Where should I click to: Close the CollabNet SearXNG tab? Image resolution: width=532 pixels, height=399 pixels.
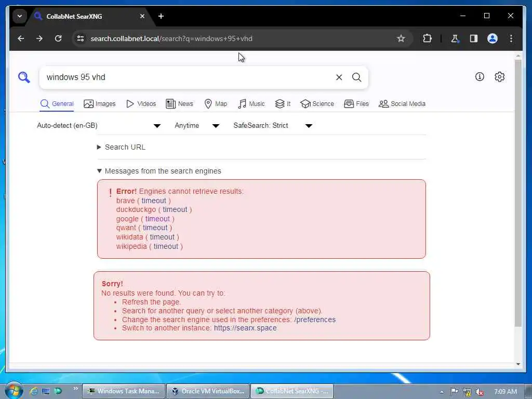tap(142, 16)
